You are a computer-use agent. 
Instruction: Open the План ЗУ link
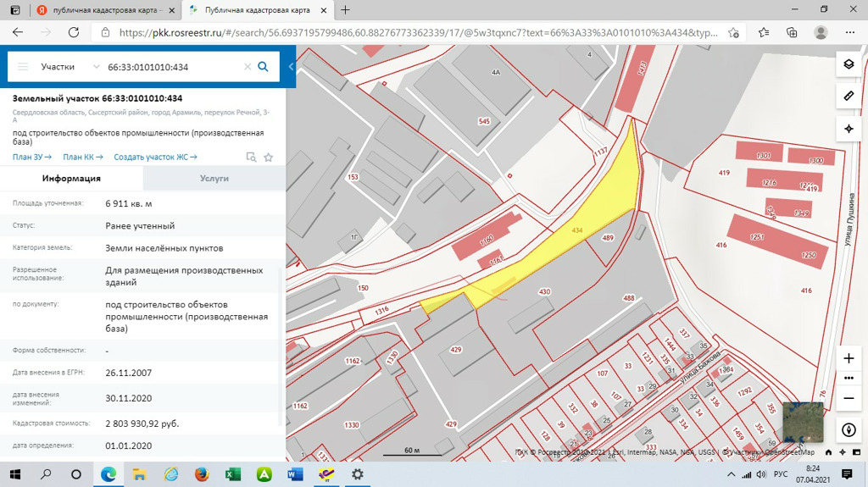click(x=32, y=157)
